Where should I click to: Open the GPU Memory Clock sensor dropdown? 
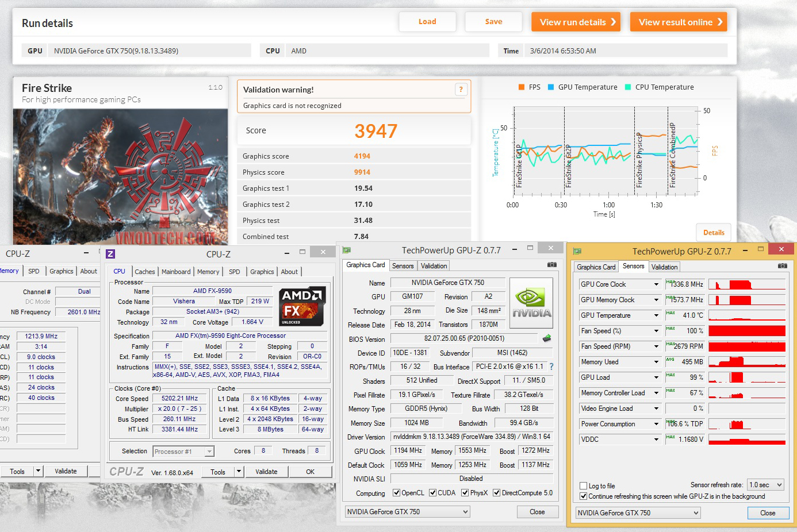[x=656, y=300]
